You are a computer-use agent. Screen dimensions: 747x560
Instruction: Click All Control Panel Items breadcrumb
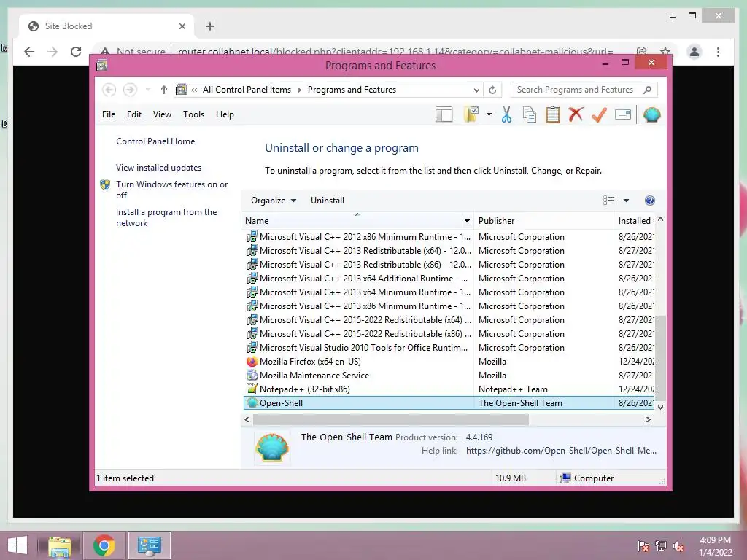point(247,90)
